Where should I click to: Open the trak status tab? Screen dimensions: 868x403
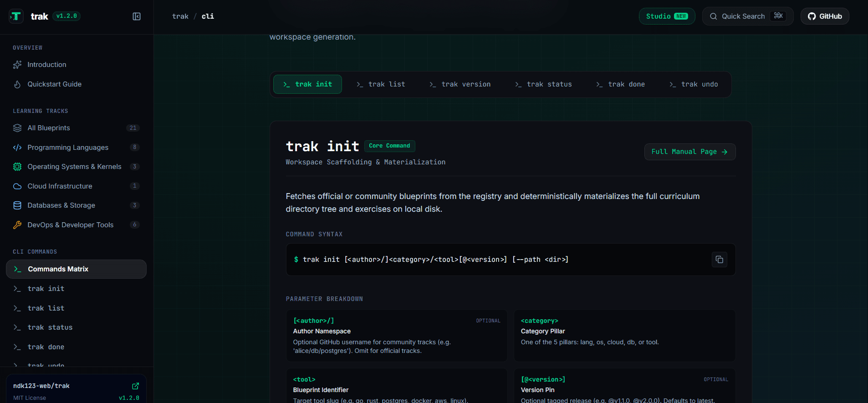click(543, 84)
